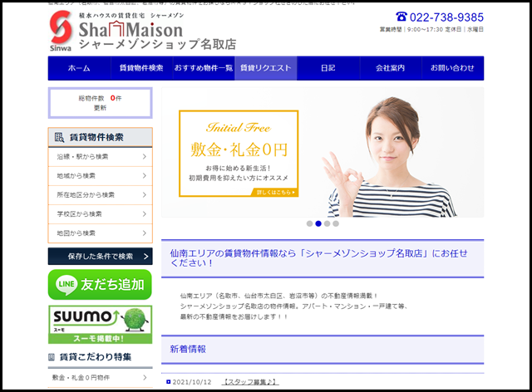Image resolution: width=532 pixels, height=392 pixels.
Task: Expand 所在地区分から検索 chevron
Action: point(145,194)
